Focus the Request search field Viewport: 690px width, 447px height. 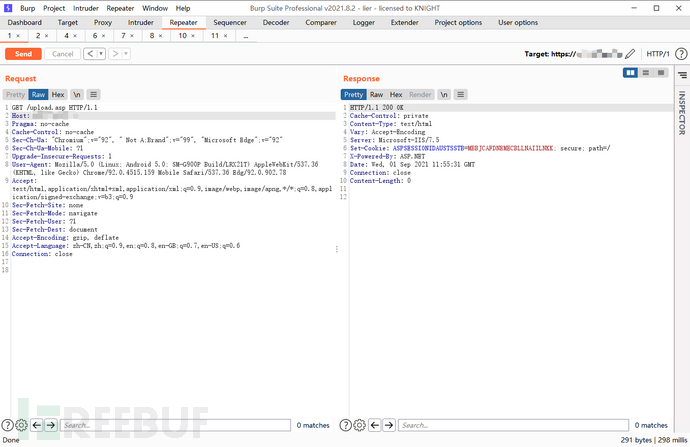(175, 425)
